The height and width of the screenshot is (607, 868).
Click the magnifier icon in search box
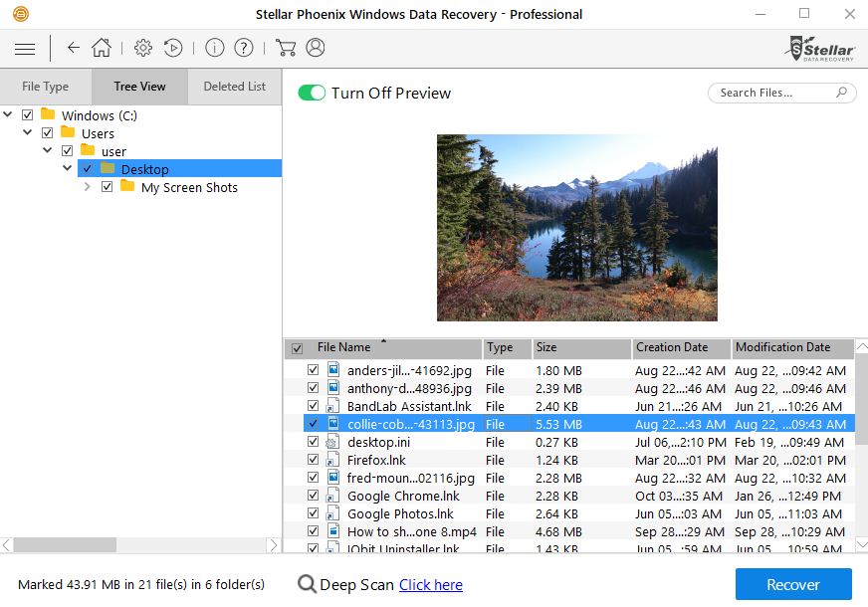point(841,92)
